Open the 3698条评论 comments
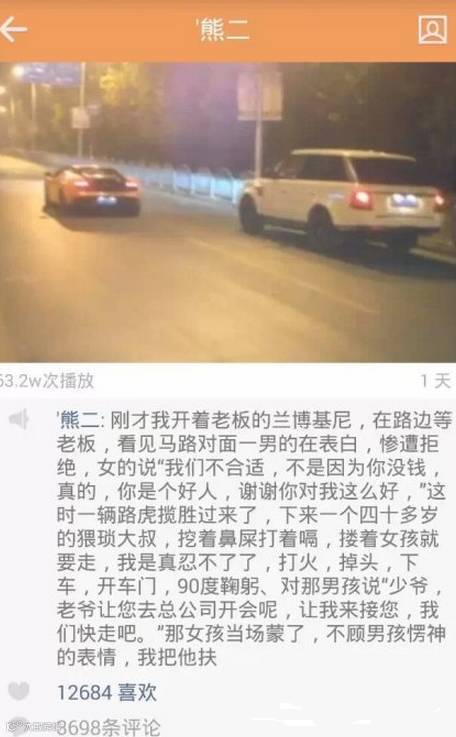The width and height of the screenshot is (456, 737). [108, 727]
